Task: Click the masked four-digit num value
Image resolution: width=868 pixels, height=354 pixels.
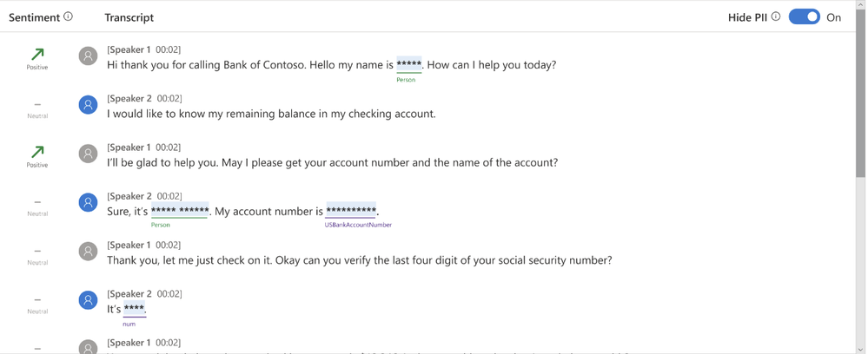Action: coord(134,309)
